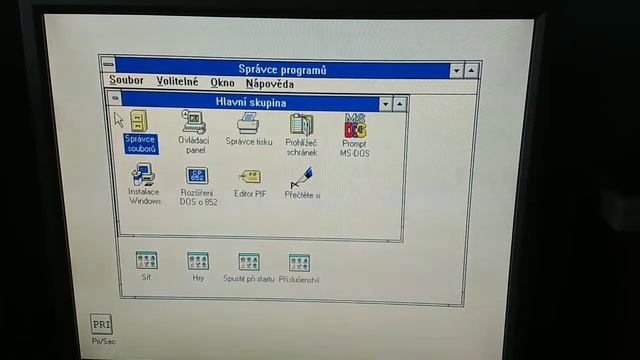Launch the Prompt MS-DOS icon
The image size is (640, 360).
tap(355, 125)
